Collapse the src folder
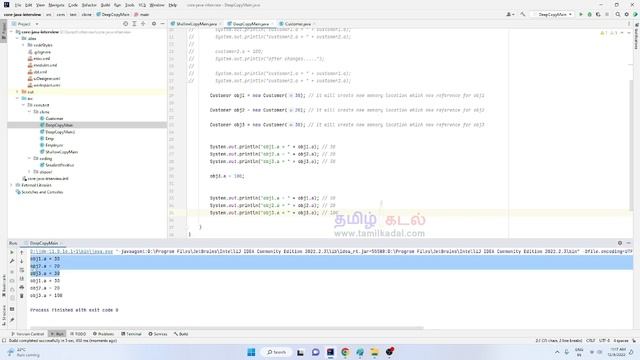 point(18,98)
